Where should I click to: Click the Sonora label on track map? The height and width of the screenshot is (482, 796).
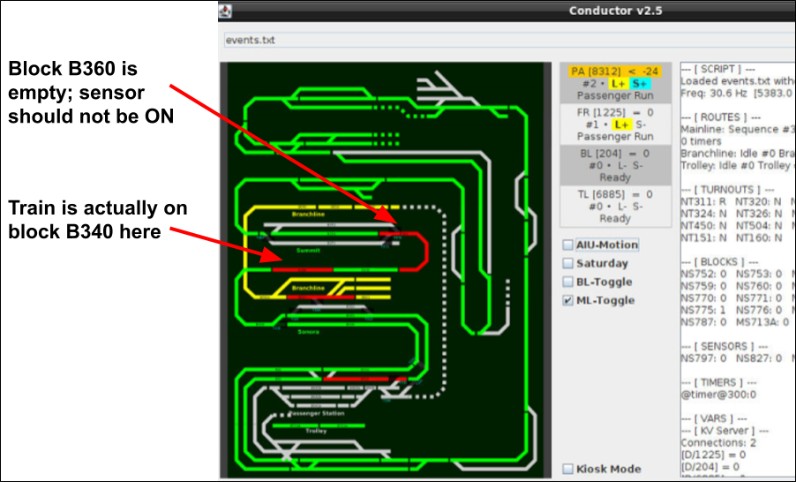coord(308,331)
